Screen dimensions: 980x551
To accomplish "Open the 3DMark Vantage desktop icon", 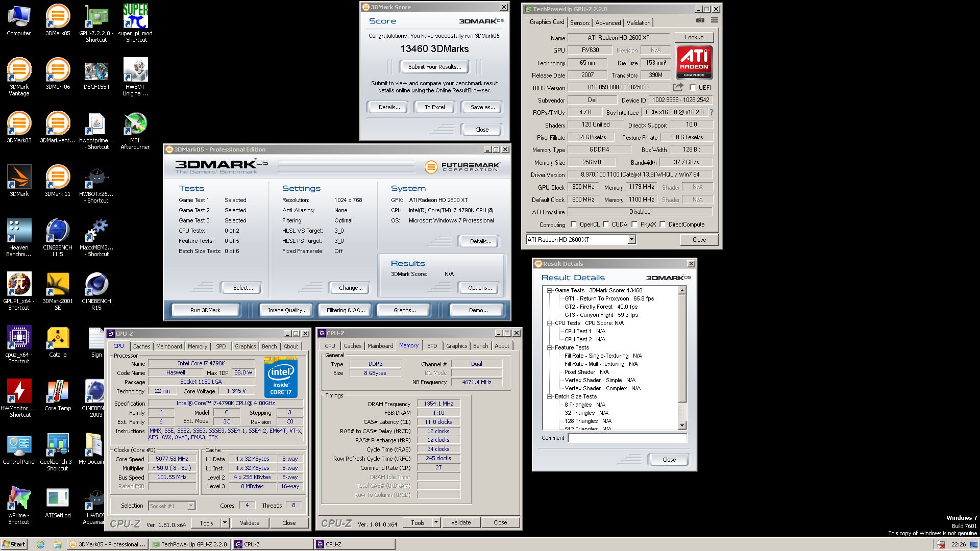I will point(19,77).
